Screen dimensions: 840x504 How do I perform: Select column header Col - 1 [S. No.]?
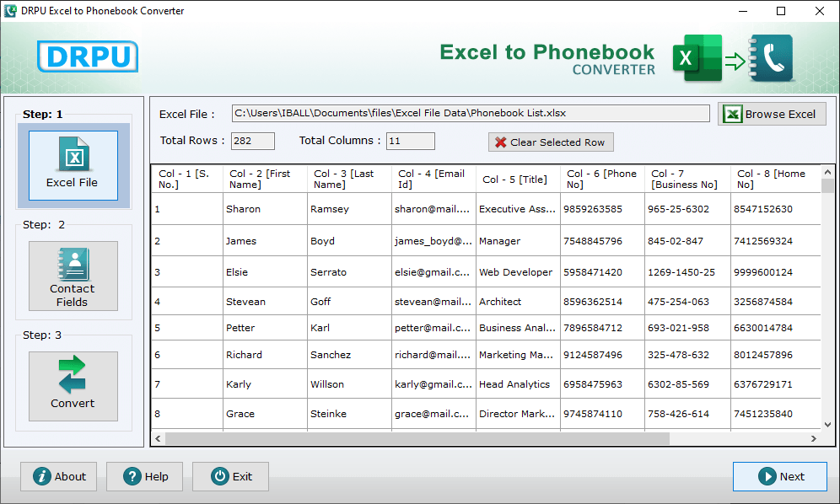pos(187,179)
